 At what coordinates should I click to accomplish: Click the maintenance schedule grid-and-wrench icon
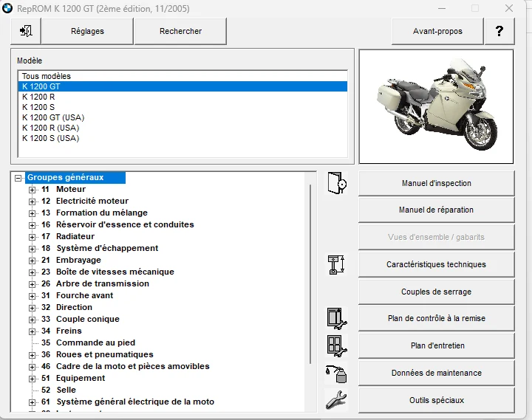337,345
